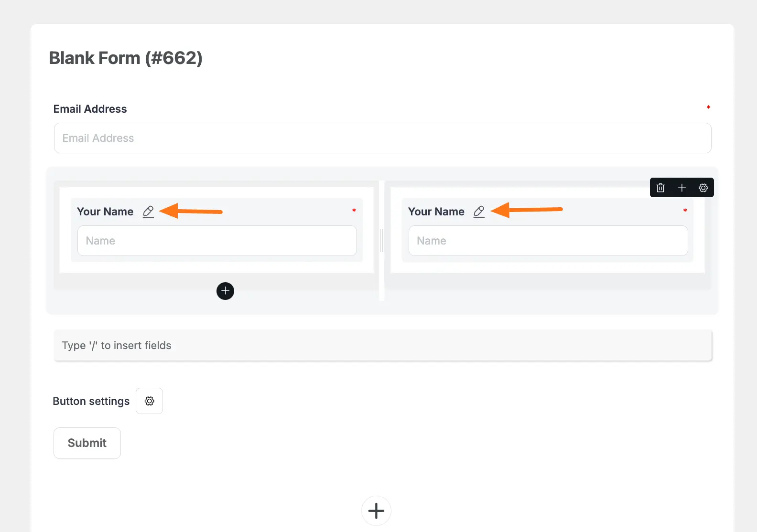This screenshot has width=757, height=532.
Task: Click the Email Address field label
Action: click(x=90, y=109)
